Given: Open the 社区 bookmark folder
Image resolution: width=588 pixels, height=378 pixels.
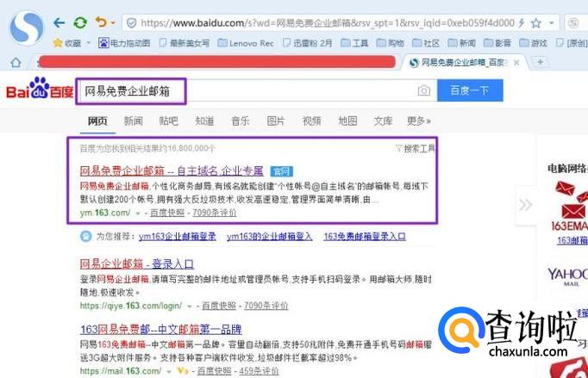Looking at the screenshot, I should click(x=426, y=43).
